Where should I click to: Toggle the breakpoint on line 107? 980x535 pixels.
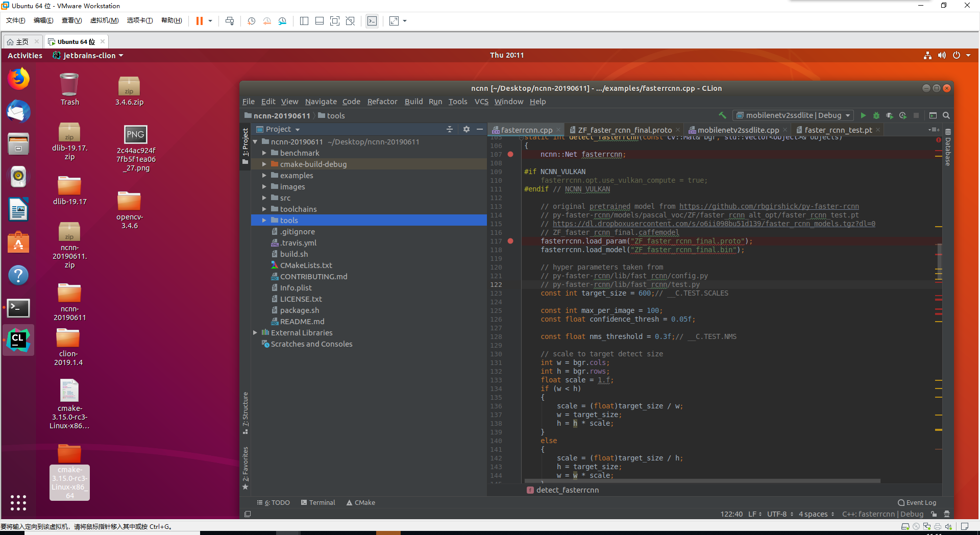click(510, 154)
